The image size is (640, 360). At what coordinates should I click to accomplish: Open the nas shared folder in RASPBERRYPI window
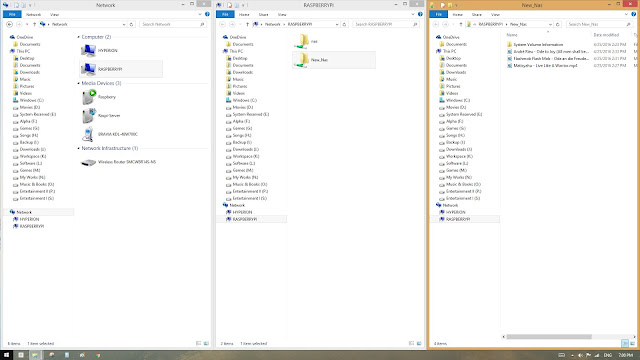coord(306,41)
